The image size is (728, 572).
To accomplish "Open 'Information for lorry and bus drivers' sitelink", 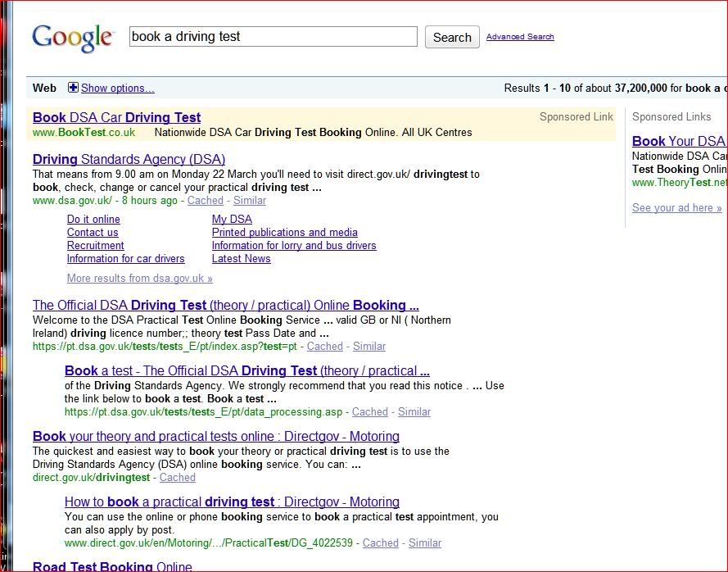I will 294,245.
